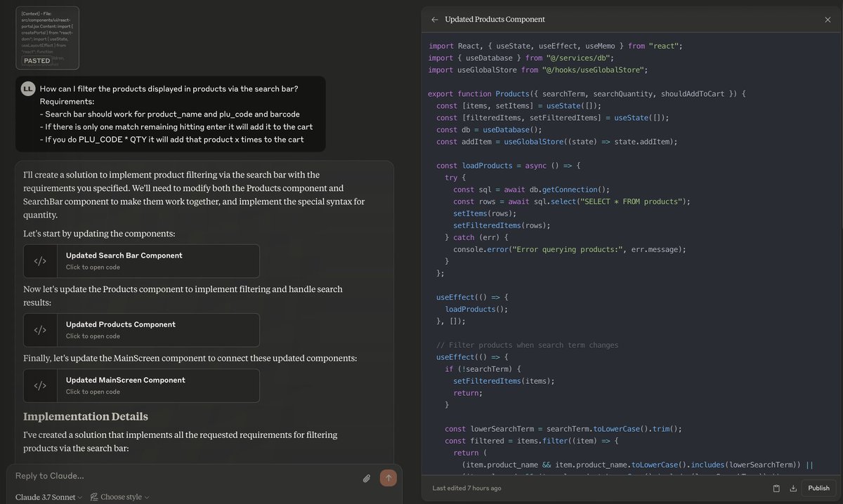843x504 pixels.
Task: Click the style icon beside Choose style
Action: (x=93, y=497)
